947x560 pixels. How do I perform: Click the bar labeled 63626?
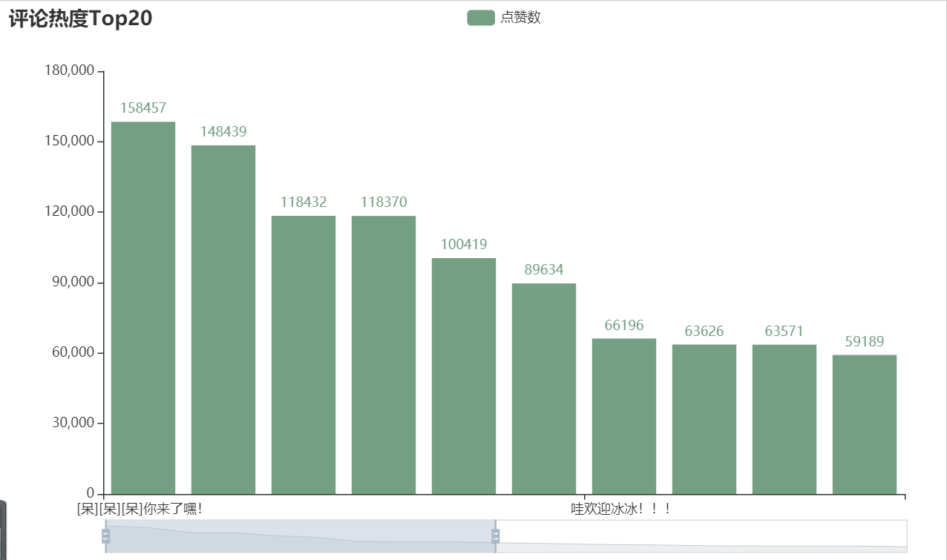click(x=704, y=419)
